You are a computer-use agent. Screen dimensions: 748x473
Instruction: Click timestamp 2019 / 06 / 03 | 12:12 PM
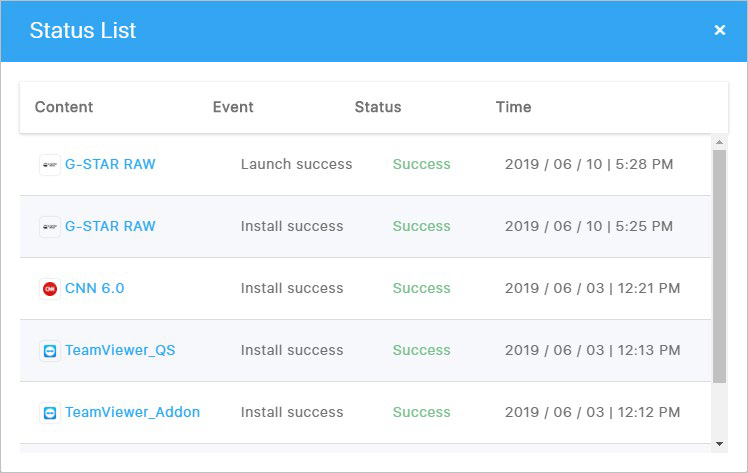(592, 412)
